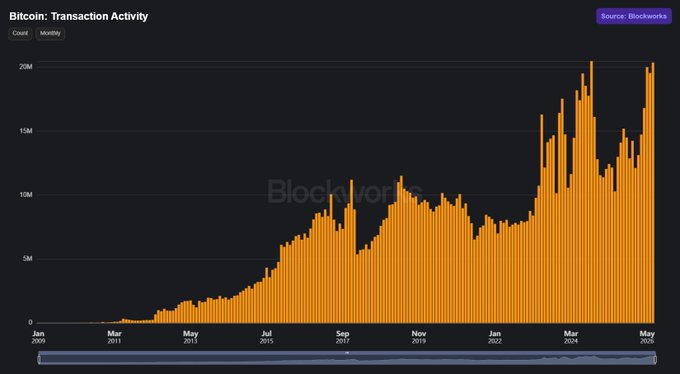Click the Nov 2019 x-axis label
This screenshot has height=374, width=680.
point(419,337)
